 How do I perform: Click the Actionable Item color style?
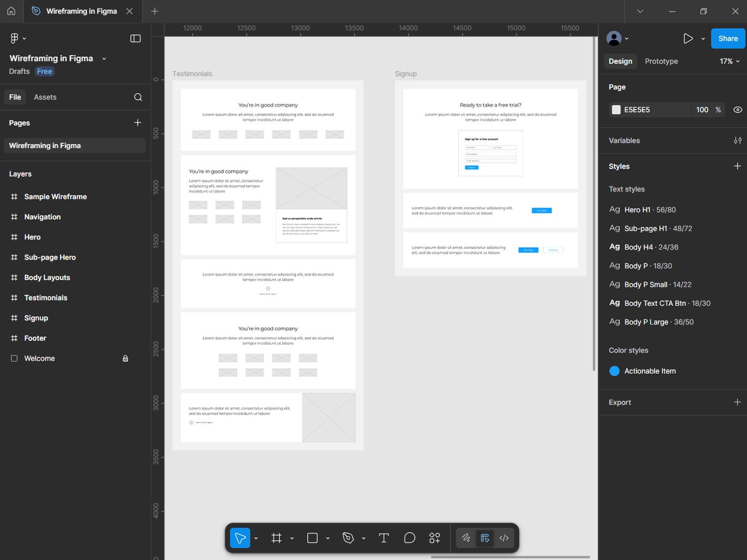click(x=650, y=371)
